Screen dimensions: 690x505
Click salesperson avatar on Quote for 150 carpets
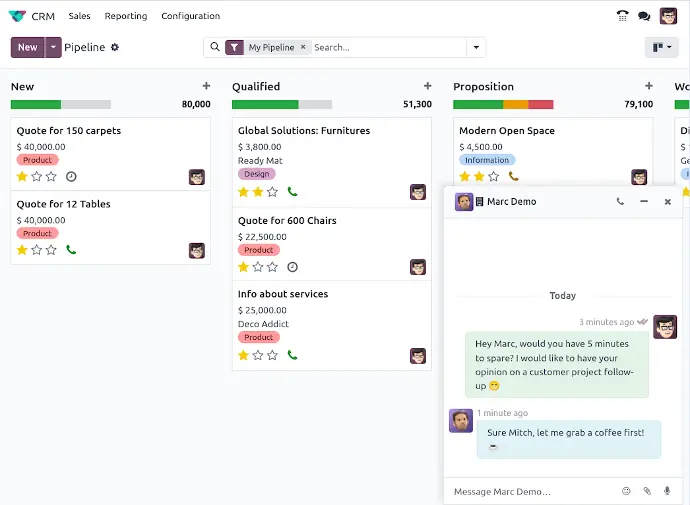(197, 177)
